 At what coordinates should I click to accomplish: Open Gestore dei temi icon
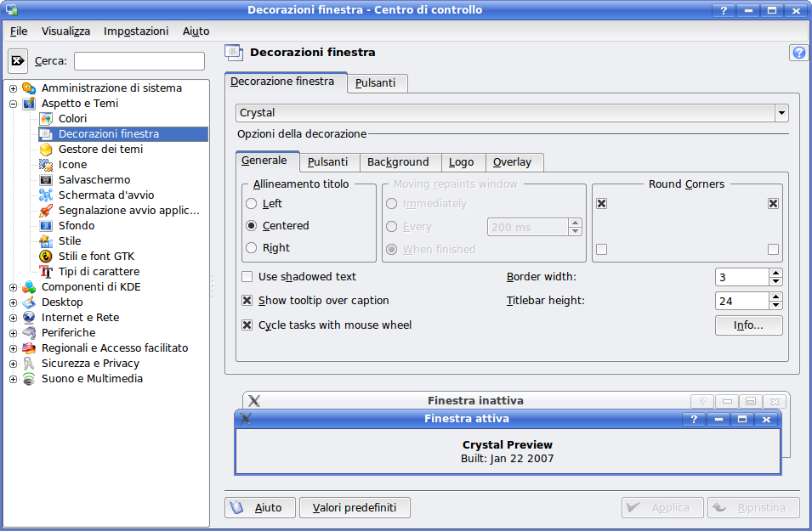pos(46,150)
